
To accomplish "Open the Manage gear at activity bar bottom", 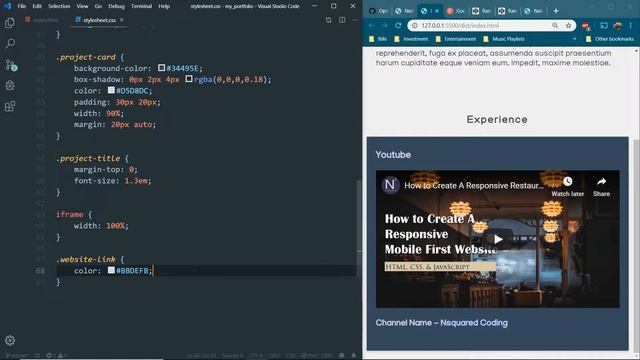I will click(x=10, y=340).
